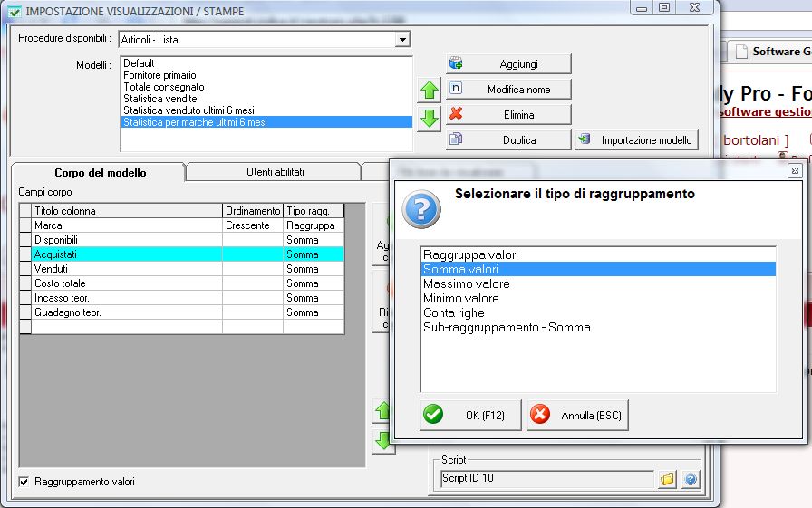
Task: Click Importazione modello button
Action: pyautogui.click(x=636, y=139)
